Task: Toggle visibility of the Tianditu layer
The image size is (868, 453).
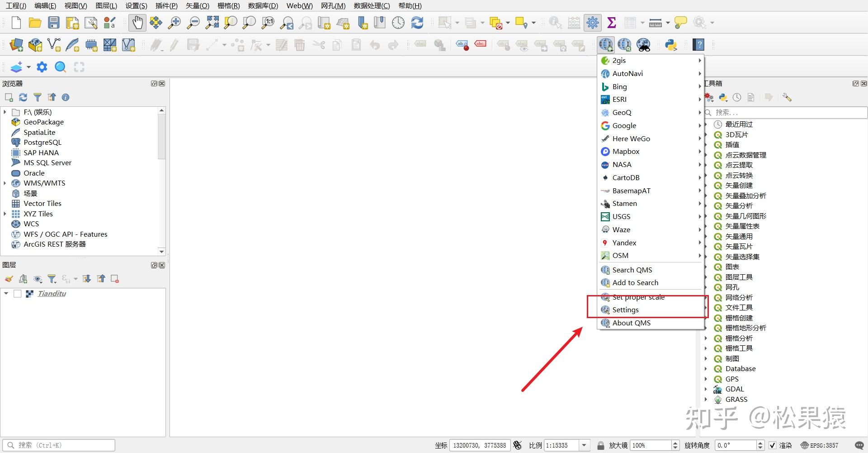Action: tap(18, 294)
